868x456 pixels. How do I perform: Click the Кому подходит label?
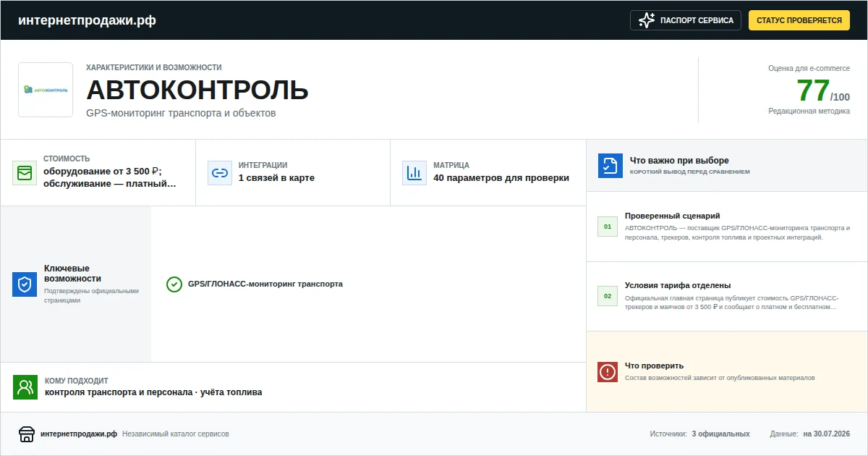tap(77, 381)
